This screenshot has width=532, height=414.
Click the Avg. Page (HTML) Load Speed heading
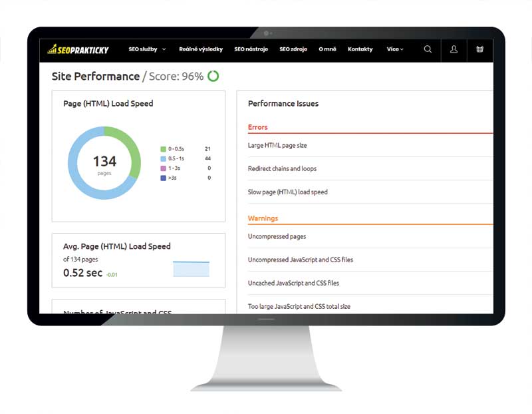pyautogui.click(x=117, y=246)
